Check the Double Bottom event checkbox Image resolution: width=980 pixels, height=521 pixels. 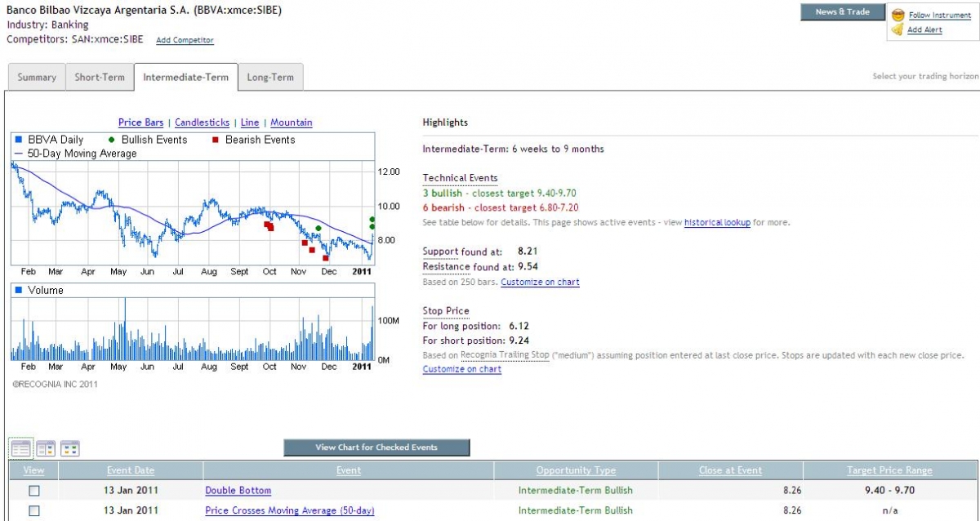[34, 491]
